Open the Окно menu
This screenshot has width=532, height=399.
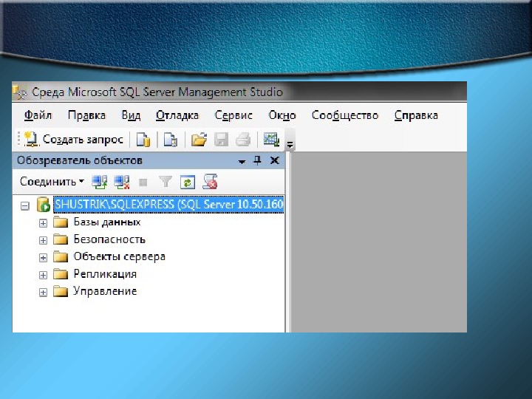tap(282, 115)
